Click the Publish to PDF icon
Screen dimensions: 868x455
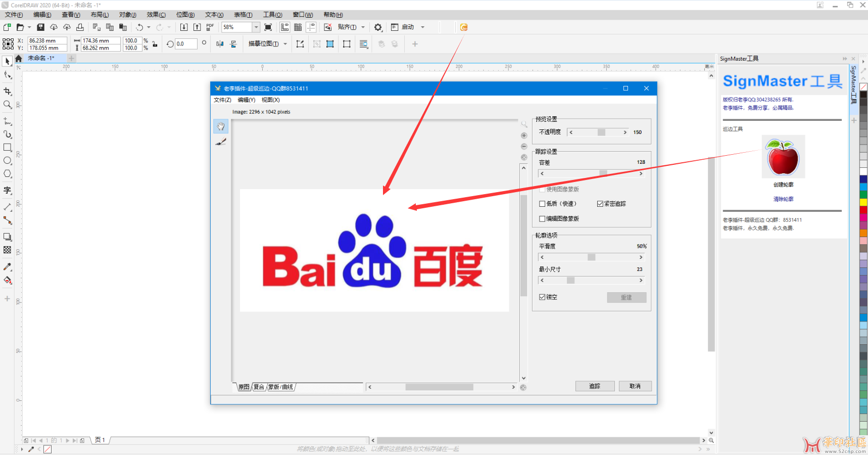[210, 27]
